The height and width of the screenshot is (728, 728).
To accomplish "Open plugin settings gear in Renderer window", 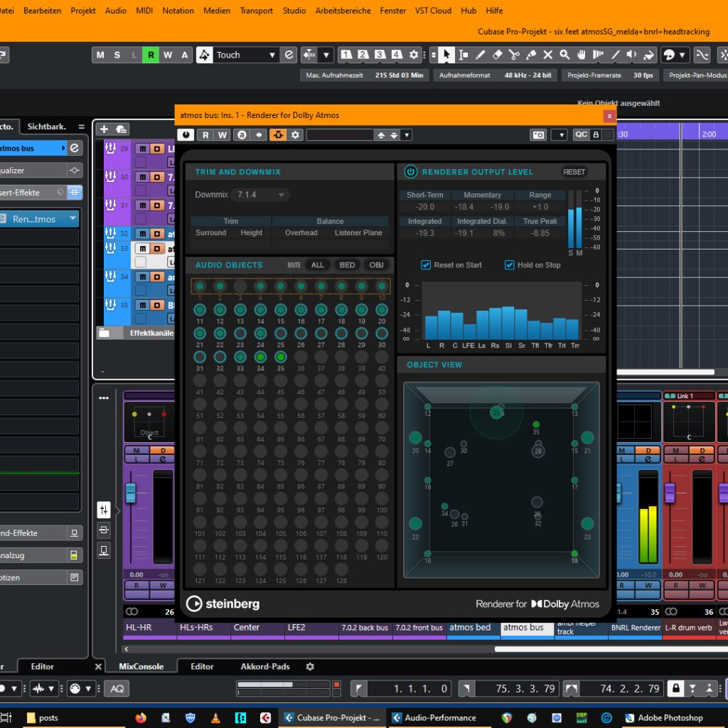I will 295,135.
